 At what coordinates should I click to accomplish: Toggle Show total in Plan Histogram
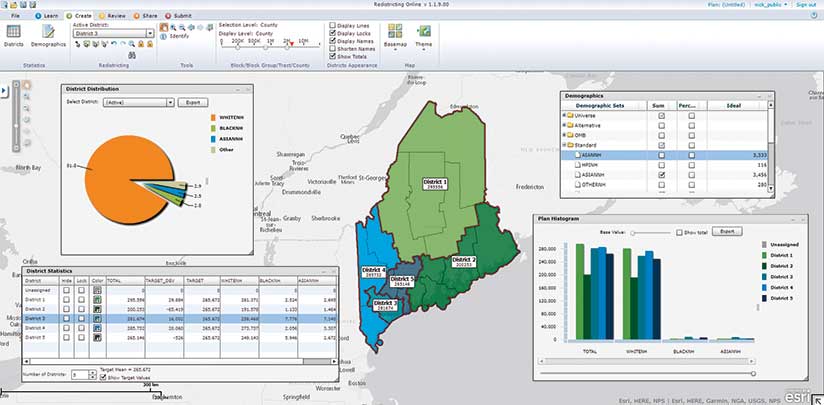678,231
